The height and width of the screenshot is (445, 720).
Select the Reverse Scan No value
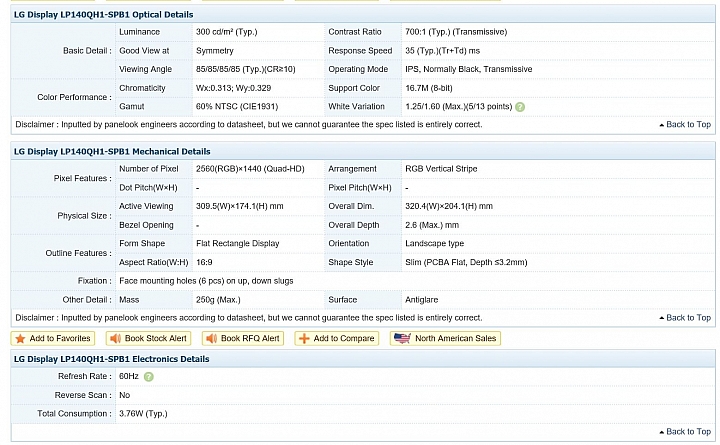click(124, 395)
